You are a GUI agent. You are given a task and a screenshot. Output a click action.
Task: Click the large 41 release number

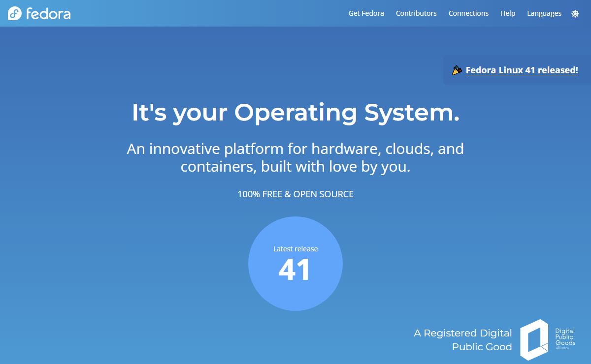tap(295, 270)
